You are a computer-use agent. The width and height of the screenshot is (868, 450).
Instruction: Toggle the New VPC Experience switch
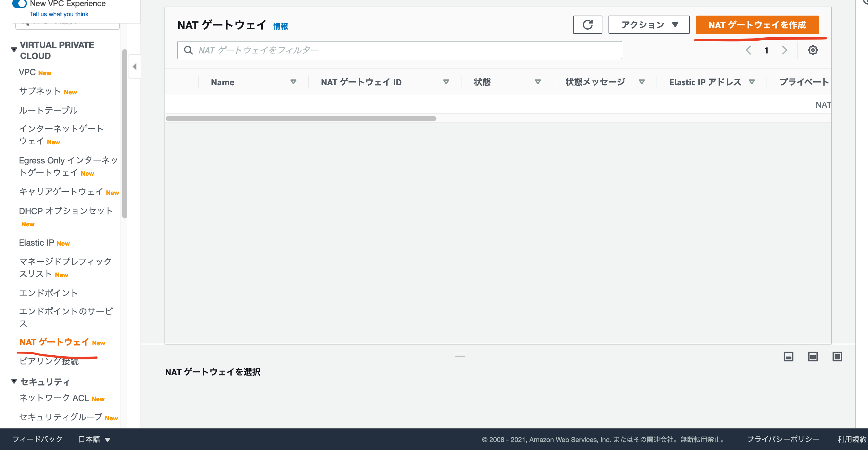click(20, 4)
